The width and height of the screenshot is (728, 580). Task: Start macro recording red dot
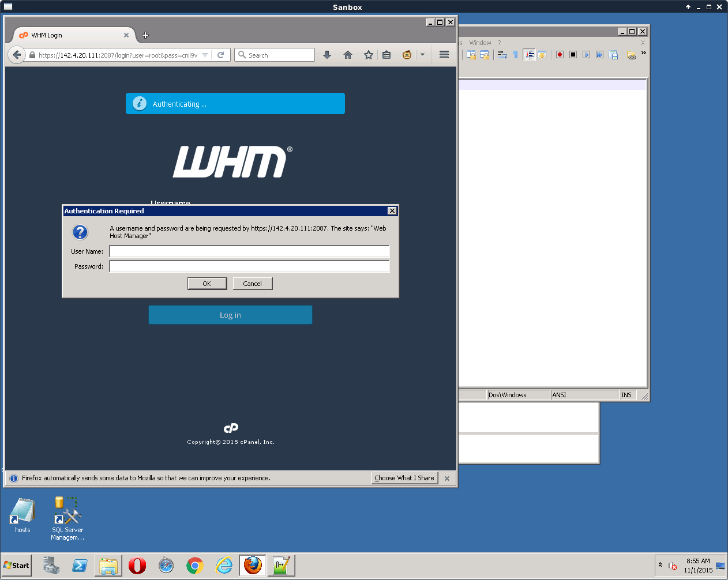(560, 55)
